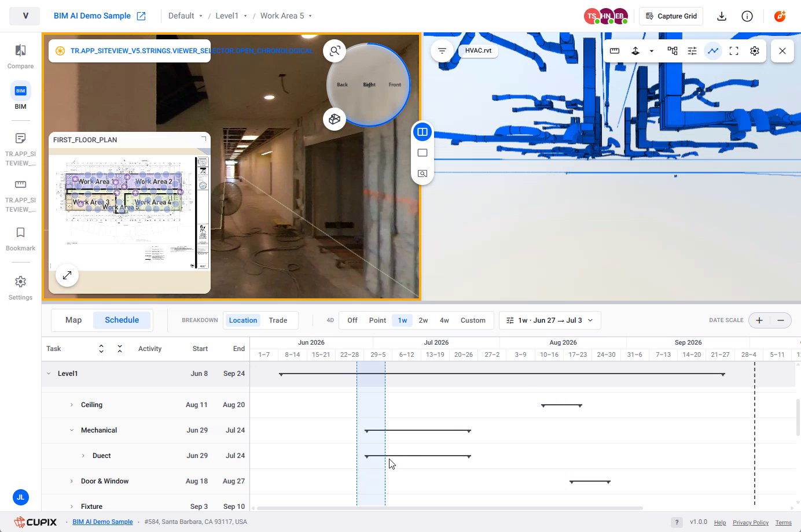Switch to the Schedule tab
This screenshot has width=801, height=532.
pos(122,320)
